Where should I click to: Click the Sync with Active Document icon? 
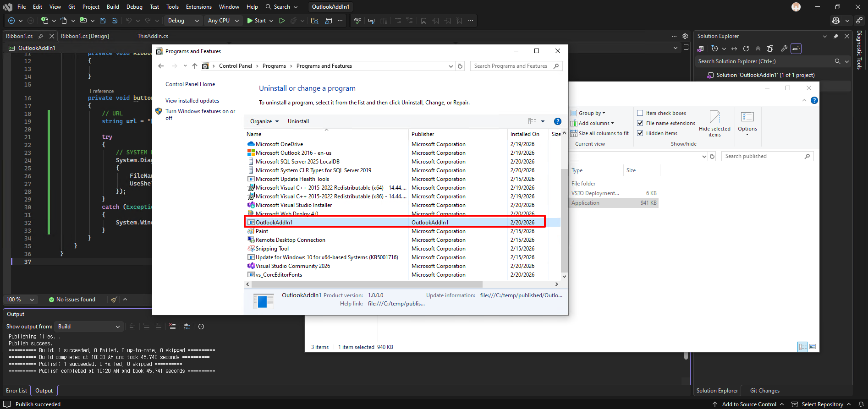click(x=734, y=49)
